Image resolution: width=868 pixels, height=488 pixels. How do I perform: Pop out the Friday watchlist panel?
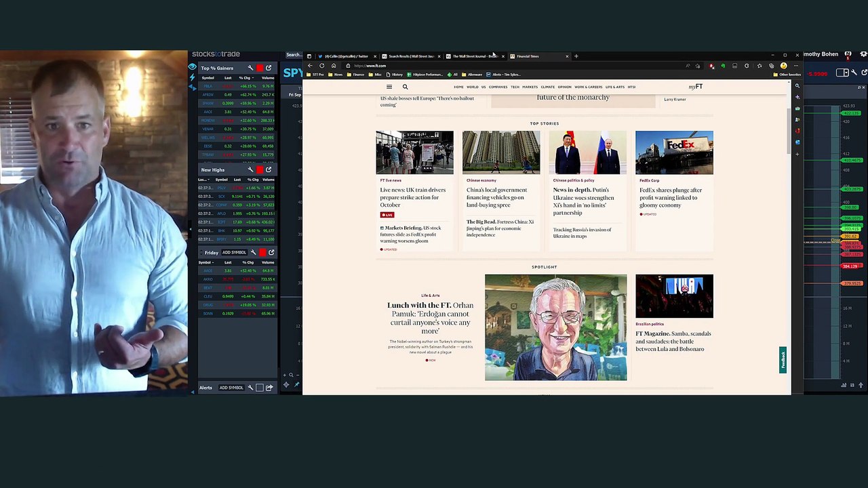click(271, 252)
